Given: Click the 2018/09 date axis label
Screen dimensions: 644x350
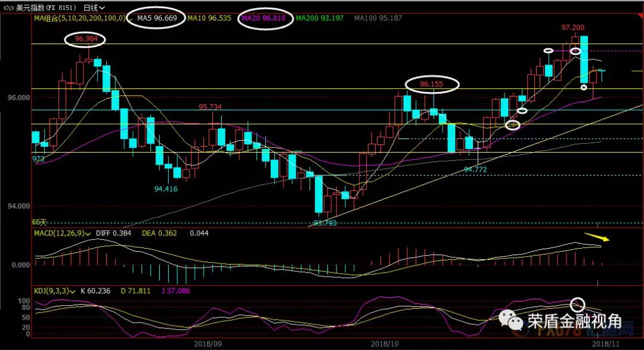Looking at the screenshot, I should [208, 343].
